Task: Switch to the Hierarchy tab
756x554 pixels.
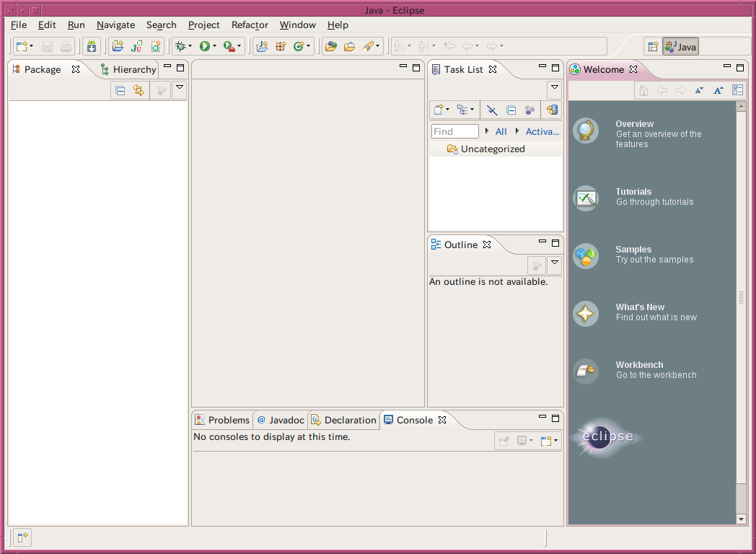Action: pos(128,69)
